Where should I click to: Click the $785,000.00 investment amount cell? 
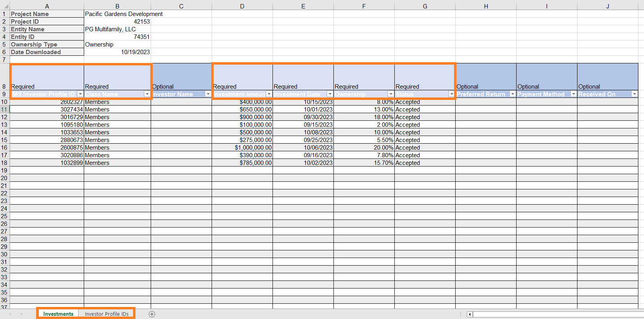point(242,163)
